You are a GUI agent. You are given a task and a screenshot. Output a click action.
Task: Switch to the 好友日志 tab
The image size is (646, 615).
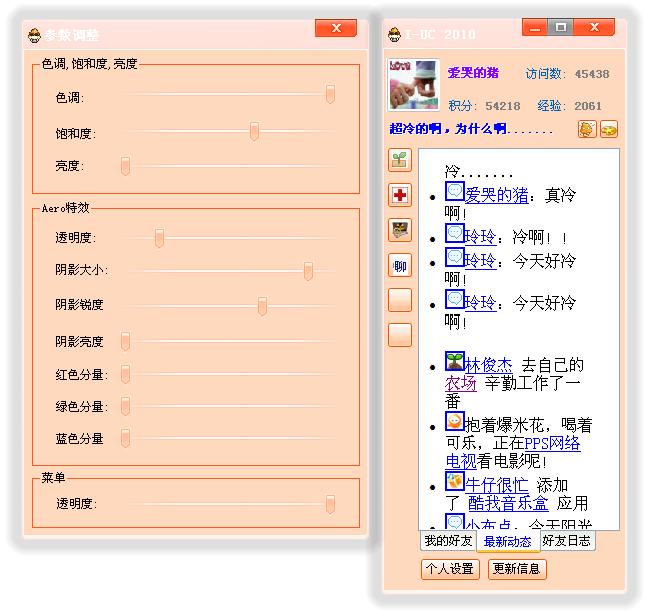tap(567, 540)
